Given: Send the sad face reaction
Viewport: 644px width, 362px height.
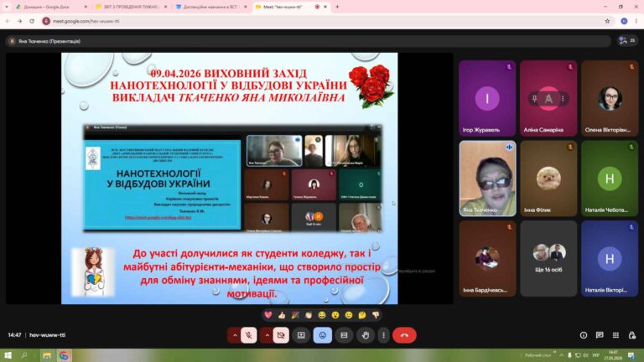Looking at the screenshot, I should coord(349,315).
